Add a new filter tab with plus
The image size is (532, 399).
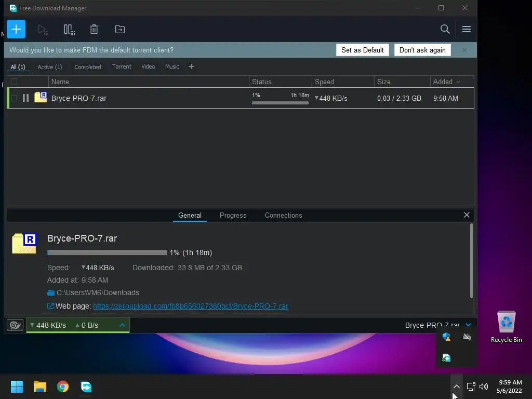coord(191,66)
